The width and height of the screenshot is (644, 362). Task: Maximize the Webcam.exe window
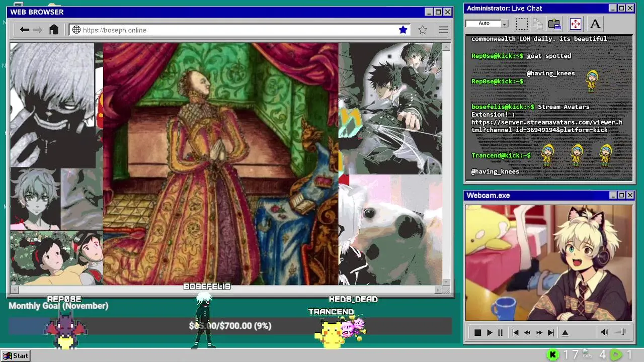click(621, 195)
